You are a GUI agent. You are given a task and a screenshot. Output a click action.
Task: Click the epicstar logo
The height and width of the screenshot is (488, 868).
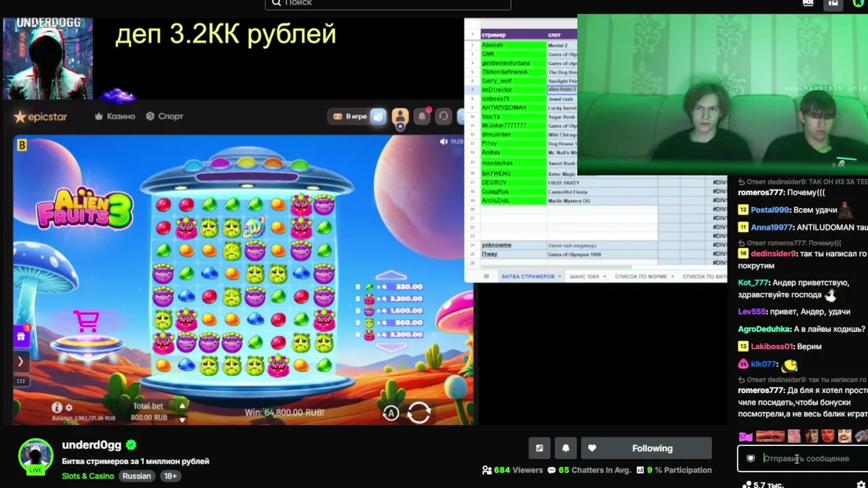[41, 117]
